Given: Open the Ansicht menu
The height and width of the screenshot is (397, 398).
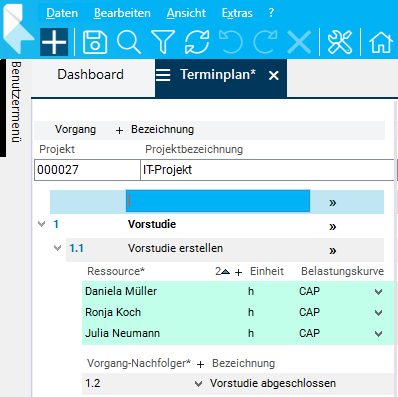Looking at the screenshot, I should tap(186, 13).
